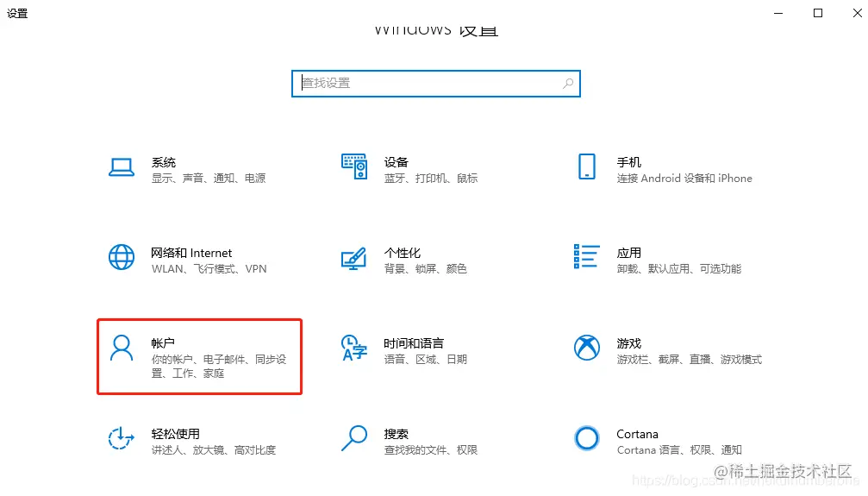Click the text 卸载、默认应用、可选功能
868x496 pixels.
click(x=679, y=269)
